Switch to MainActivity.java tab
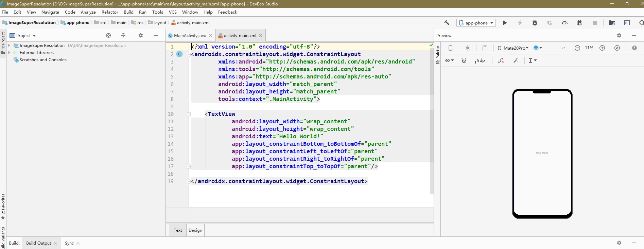This screenshot has width=644, height=249. 190,35
